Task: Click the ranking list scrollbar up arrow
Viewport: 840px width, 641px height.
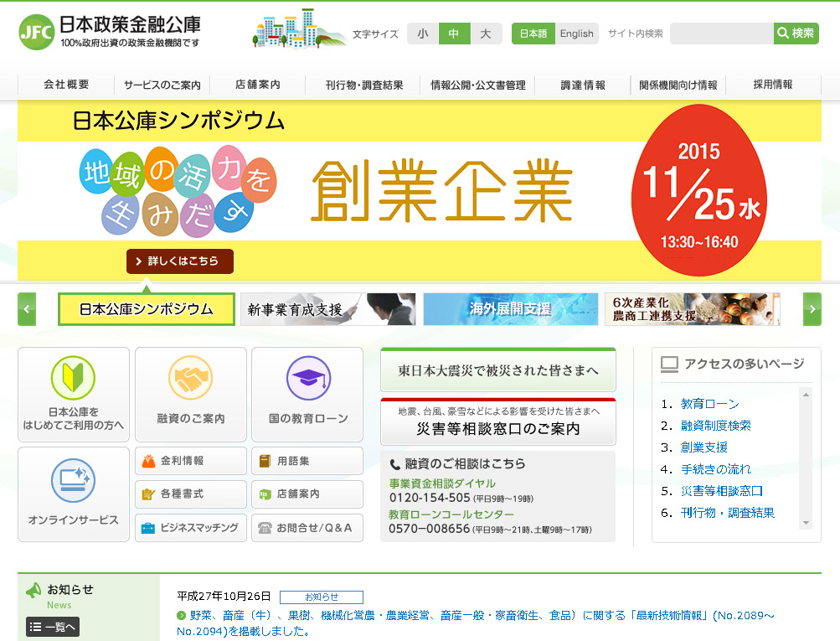Action: [x=806, y=395]
